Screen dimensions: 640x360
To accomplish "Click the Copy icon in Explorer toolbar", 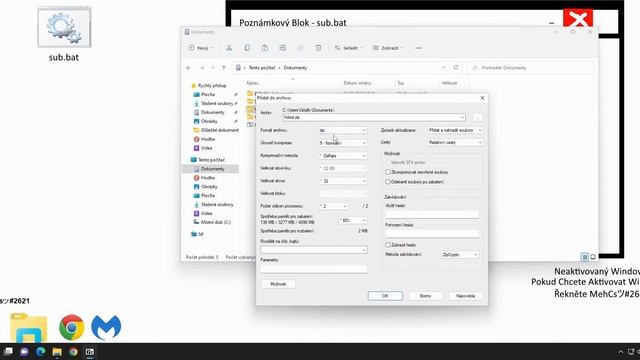I will (247, 48).
